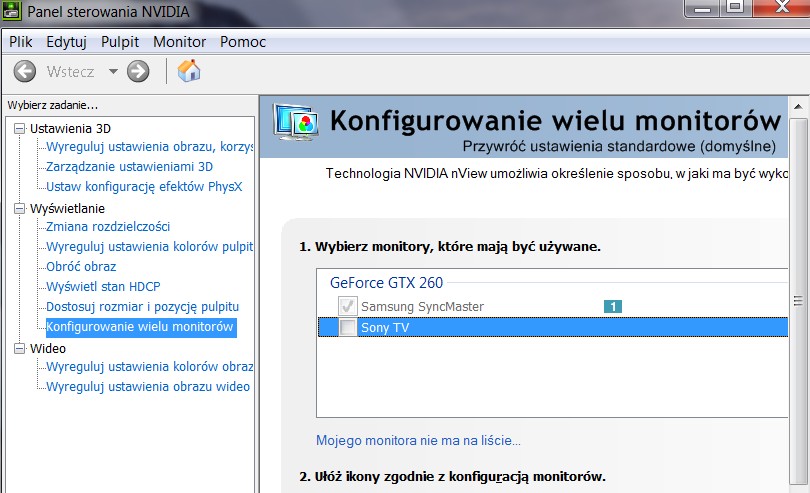Click 'Przywróć ustawienia standardowe' link
810x493 pixels.
619,146
